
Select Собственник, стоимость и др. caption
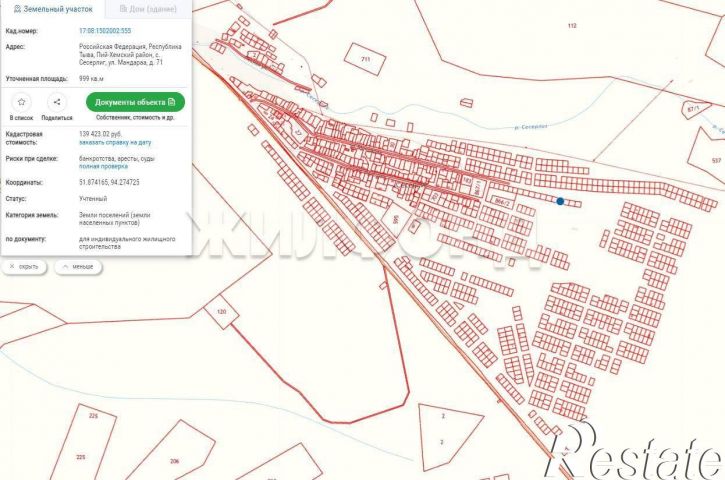(x=135, y=118)
